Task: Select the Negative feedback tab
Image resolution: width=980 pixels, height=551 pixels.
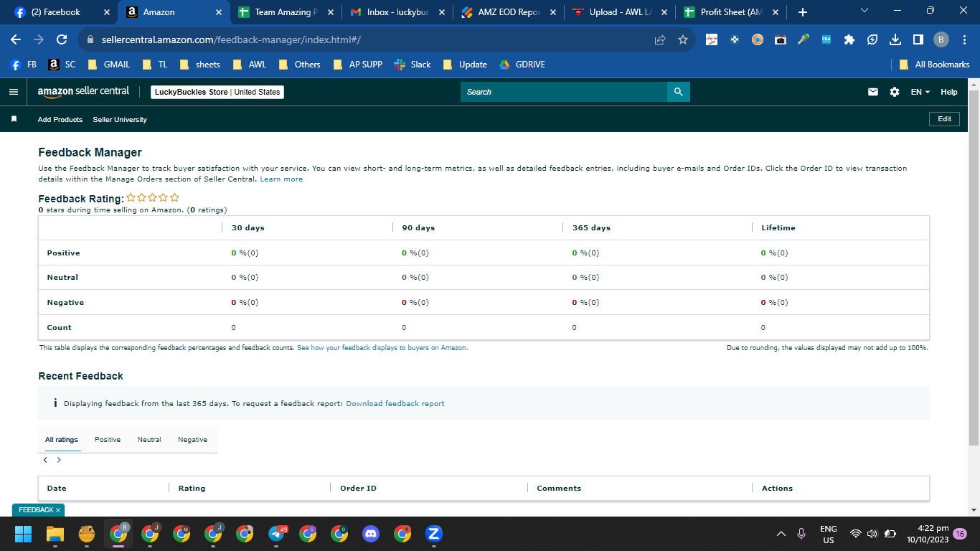Action: click(192, 440)
